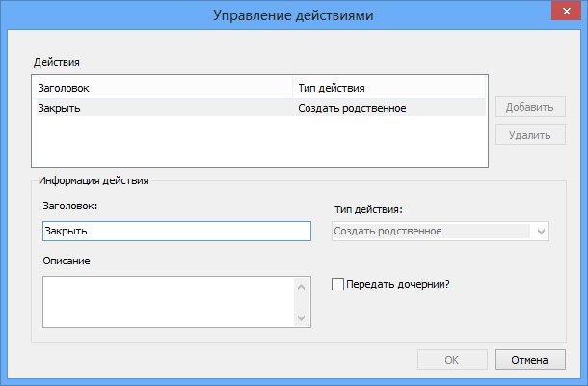The width and height of the screenshot is (588, 386).
Task: Click the Заголовок column header
Action: tap(161, 88)
